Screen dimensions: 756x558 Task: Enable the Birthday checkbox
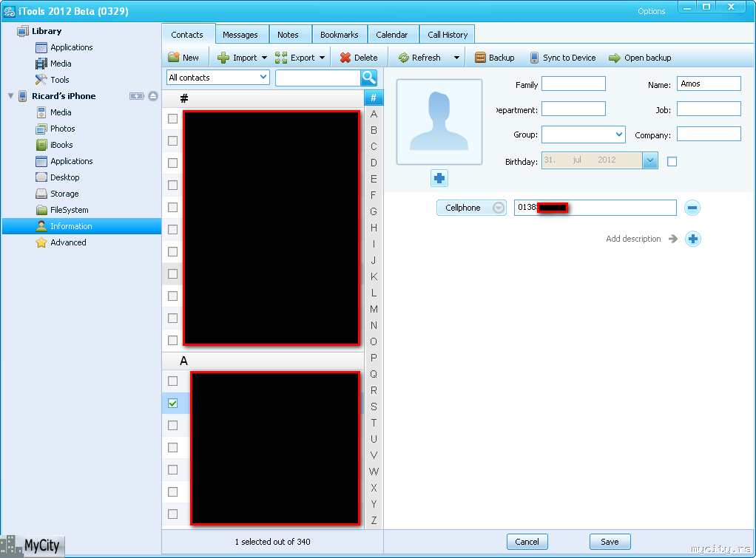(672, 161)
